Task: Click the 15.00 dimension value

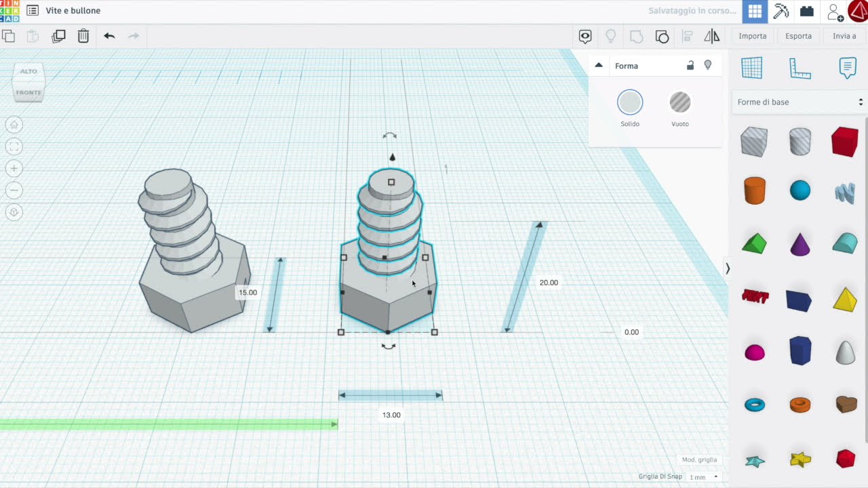Action: point(248,293)
